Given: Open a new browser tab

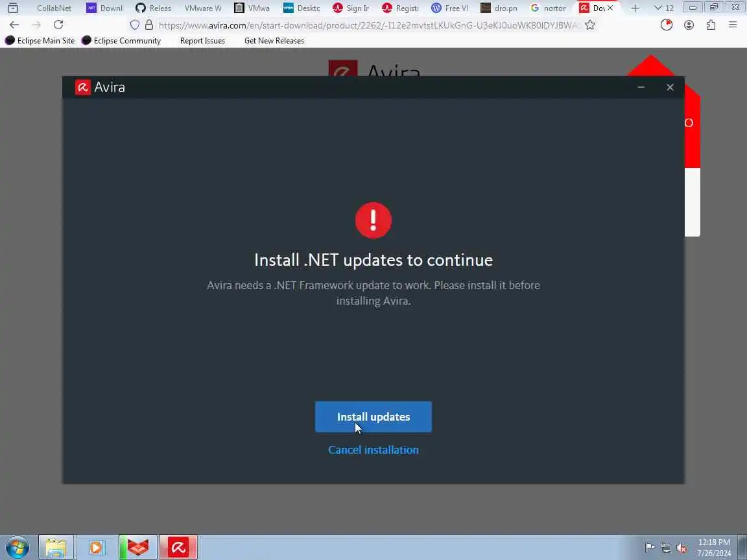Looking at the screenshot, I should tap(635, 8).
